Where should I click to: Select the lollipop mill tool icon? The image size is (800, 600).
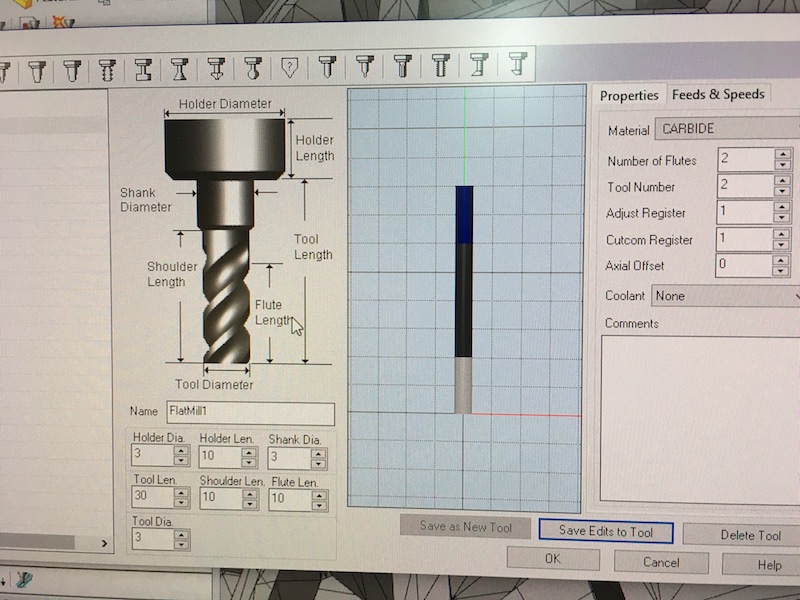point(253,68)
